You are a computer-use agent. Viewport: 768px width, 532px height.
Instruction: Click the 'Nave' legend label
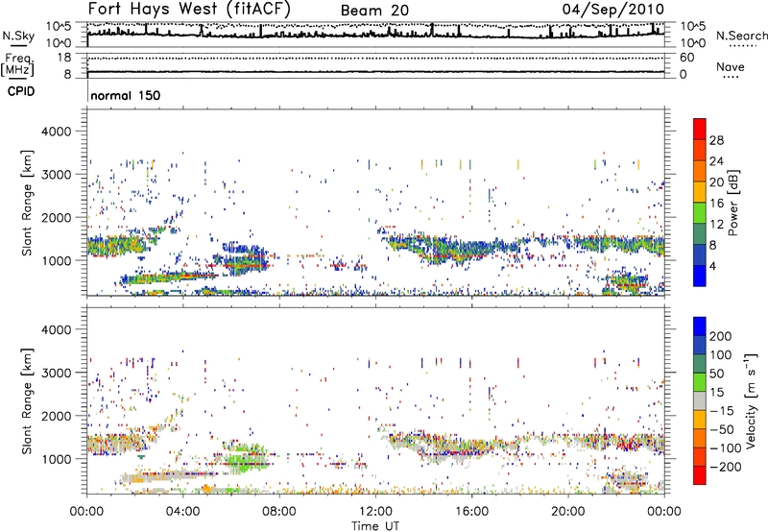731,66
